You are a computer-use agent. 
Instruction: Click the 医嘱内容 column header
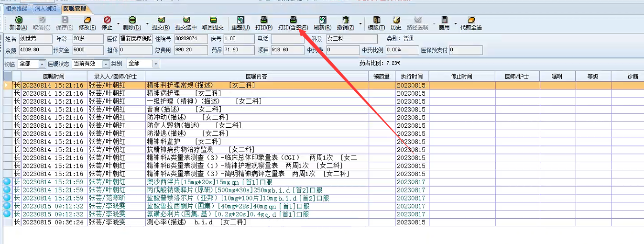click(257, 77)
